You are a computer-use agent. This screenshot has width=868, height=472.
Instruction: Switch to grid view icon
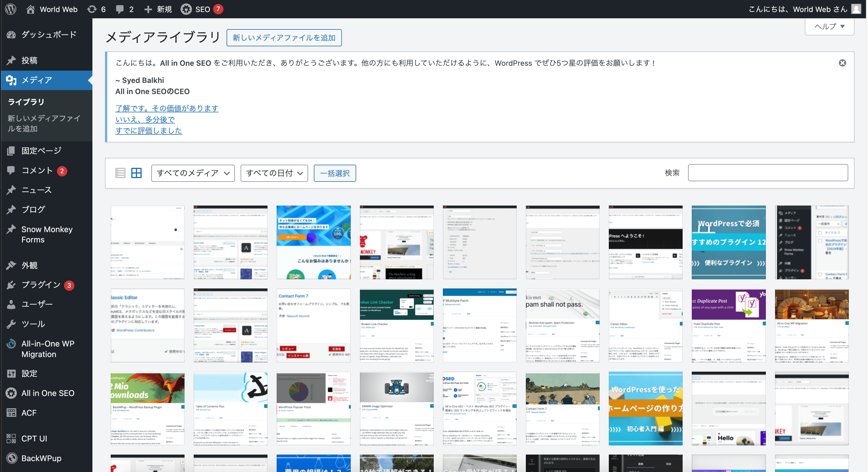point(136,173)
